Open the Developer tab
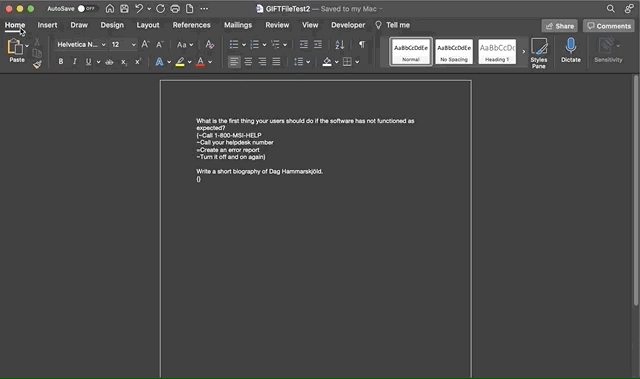 click(348, 25)
